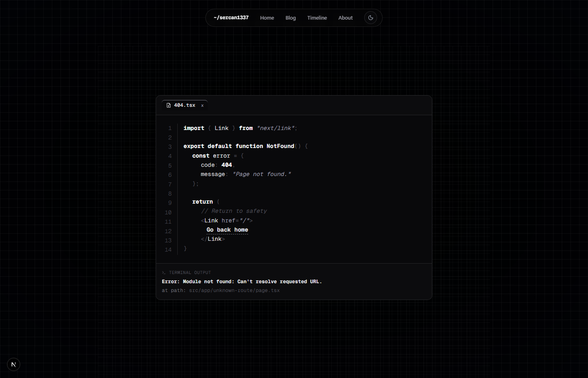Click line number 1
Viewport: 588px width, 378px height.
(170, 128)
